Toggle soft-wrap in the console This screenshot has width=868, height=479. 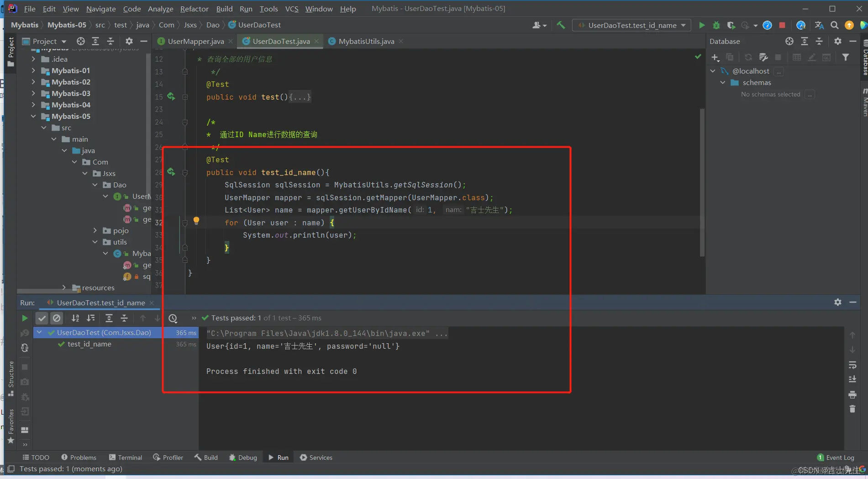(x=852, y=365)
